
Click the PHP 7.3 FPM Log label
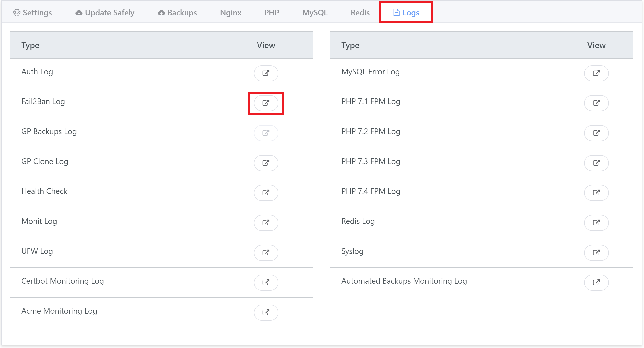(371, 162)
